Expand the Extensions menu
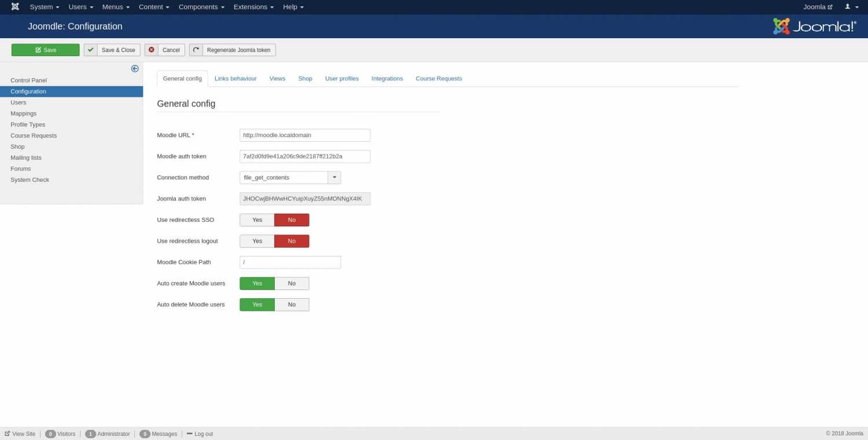Viewport: 868px width, 440px height. tap(253, 7)
